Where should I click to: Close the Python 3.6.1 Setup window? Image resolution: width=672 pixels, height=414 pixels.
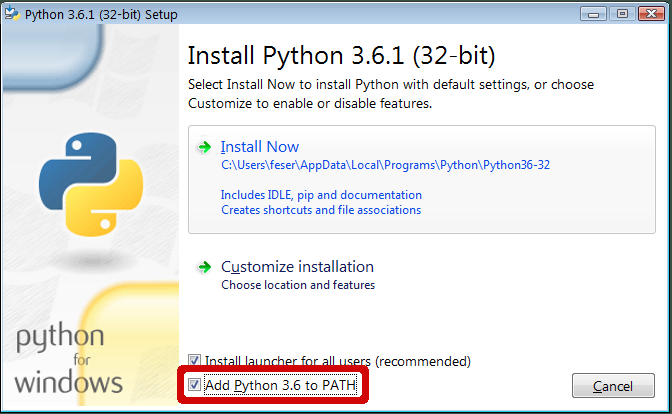pos(651,14)
